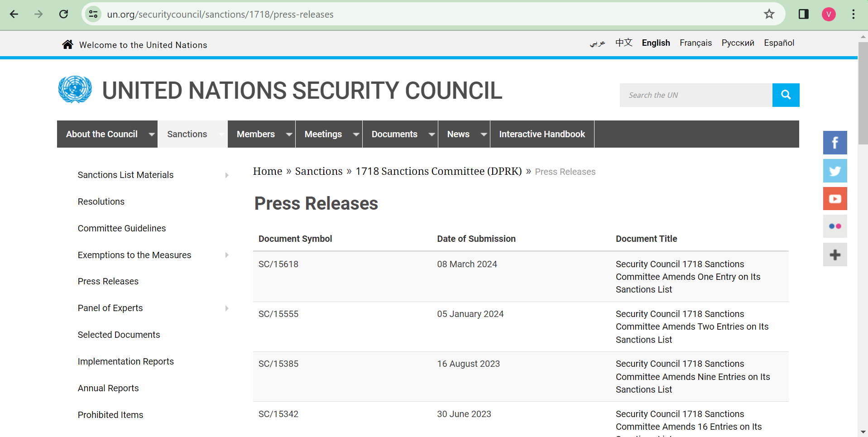This screenshot has height=437, width=868.
Task: Open Press Releases sidebar link
Action: click(x=108, y=281)
